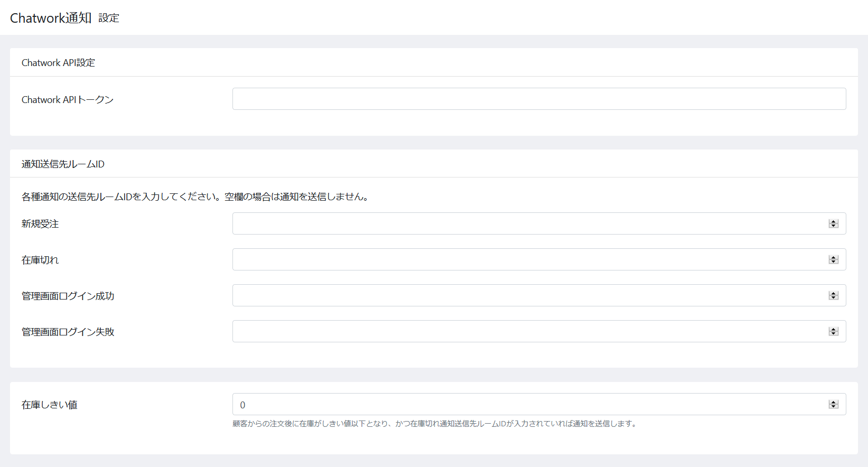Click the 管理画面ログイン成功 room ID field
868x467 pixels.
539,295
